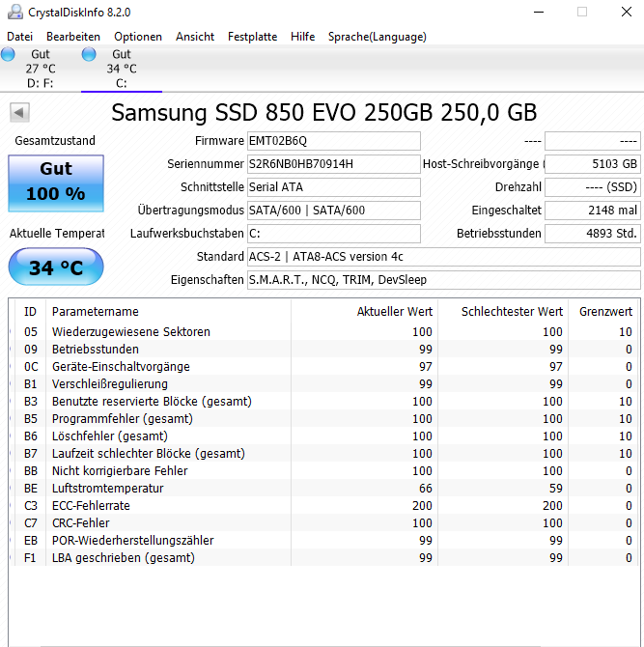Open the Sprache(Language) menu

[x=378, y=37]
